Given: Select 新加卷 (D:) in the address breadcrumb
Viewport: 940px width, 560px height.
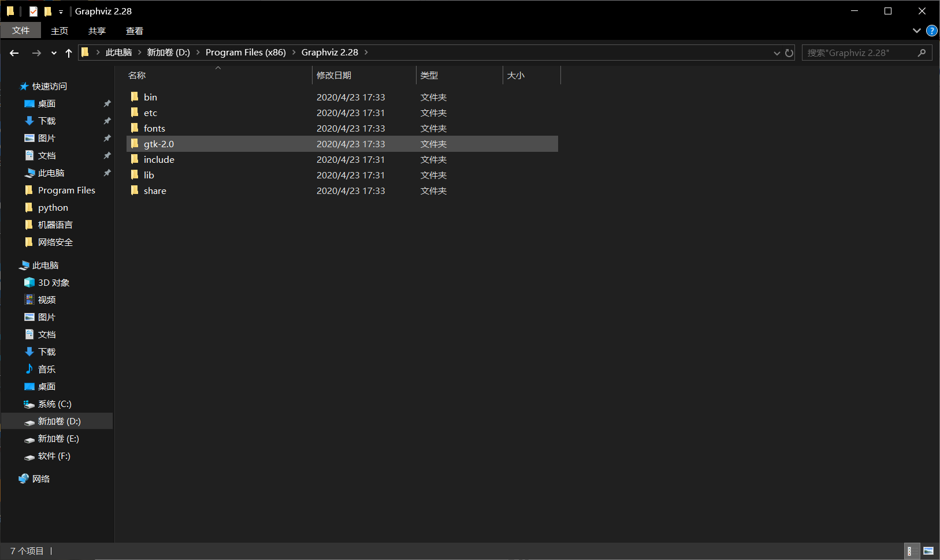Looking at the screenshot, I should click(168, 53).
